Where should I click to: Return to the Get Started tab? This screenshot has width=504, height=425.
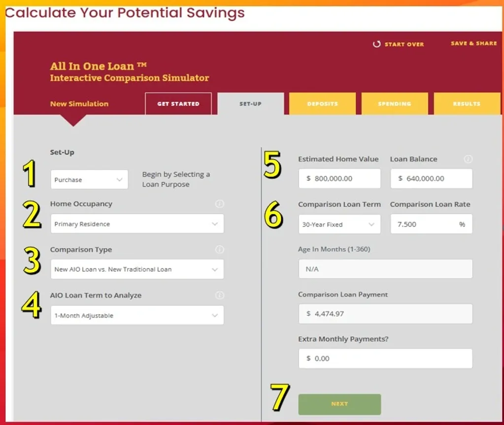click(x=178, y=103)
